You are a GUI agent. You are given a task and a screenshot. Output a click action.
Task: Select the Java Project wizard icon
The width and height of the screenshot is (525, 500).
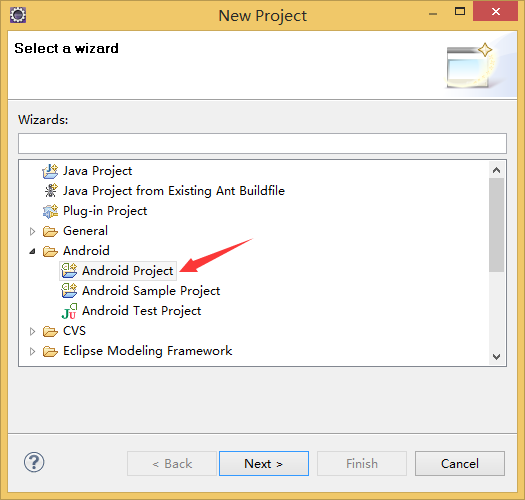coord(50,171)
